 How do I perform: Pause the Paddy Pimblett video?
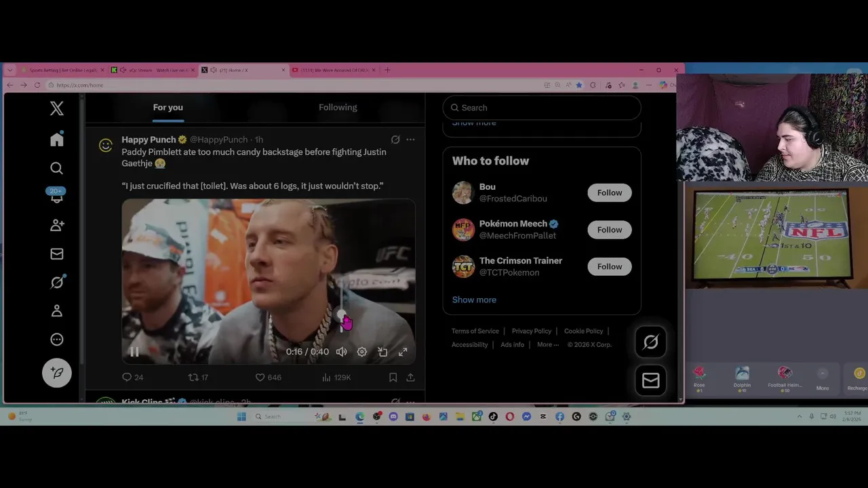point(134,352)
